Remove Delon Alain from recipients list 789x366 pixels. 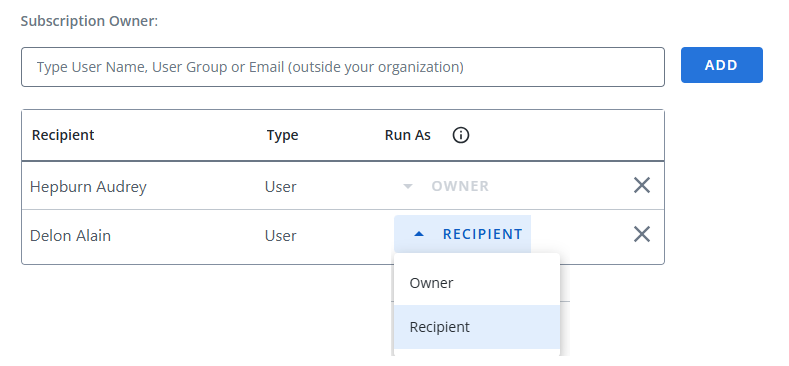[x=642, y=234]
